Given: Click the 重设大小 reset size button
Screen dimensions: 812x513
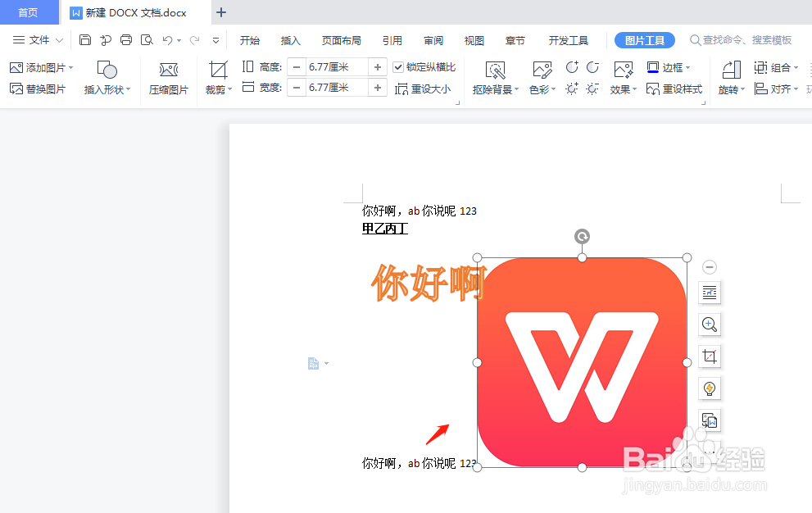Looking at the screenshot, I should coord(427,88).
